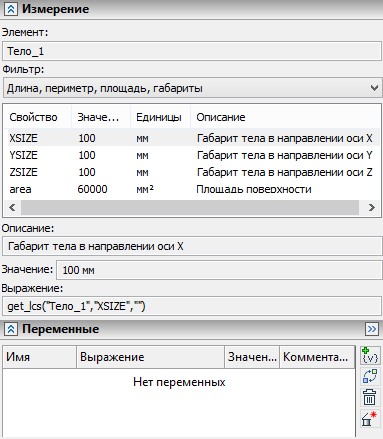Click the icon with red asterisk

370,418
